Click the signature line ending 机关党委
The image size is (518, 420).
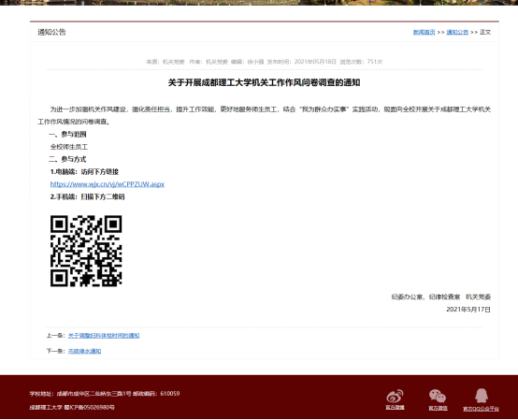point(441,297)
